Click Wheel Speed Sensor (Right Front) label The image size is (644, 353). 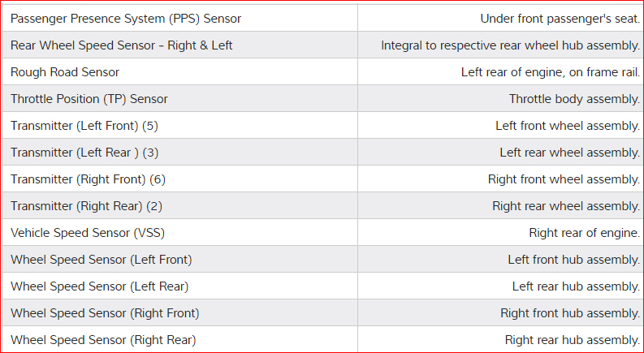pos(105,313)
